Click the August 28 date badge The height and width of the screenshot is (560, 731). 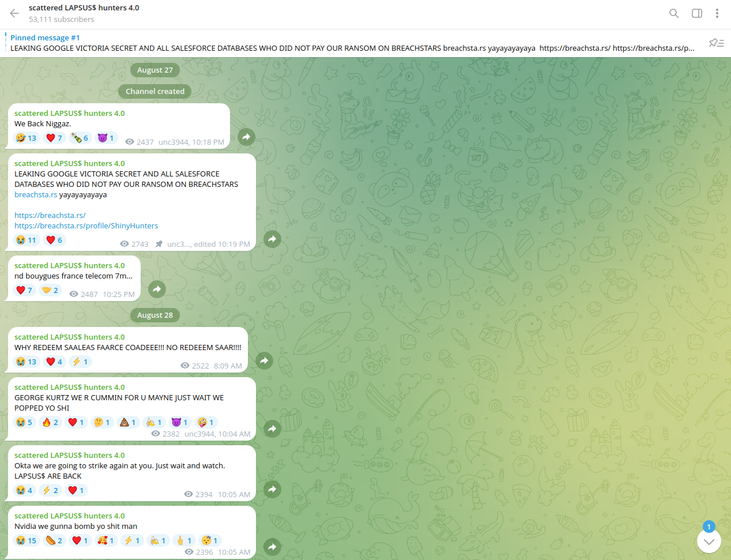(x=155, y=315)
